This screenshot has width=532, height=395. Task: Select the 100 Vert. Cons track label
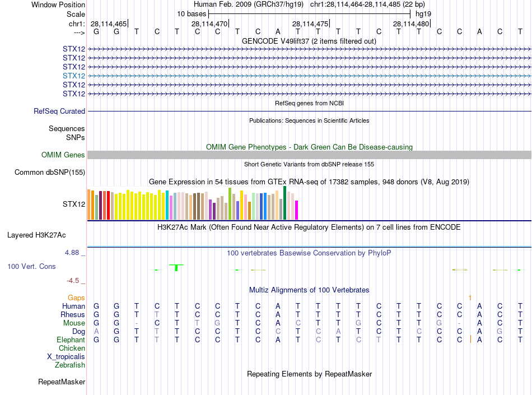[31, 266]
